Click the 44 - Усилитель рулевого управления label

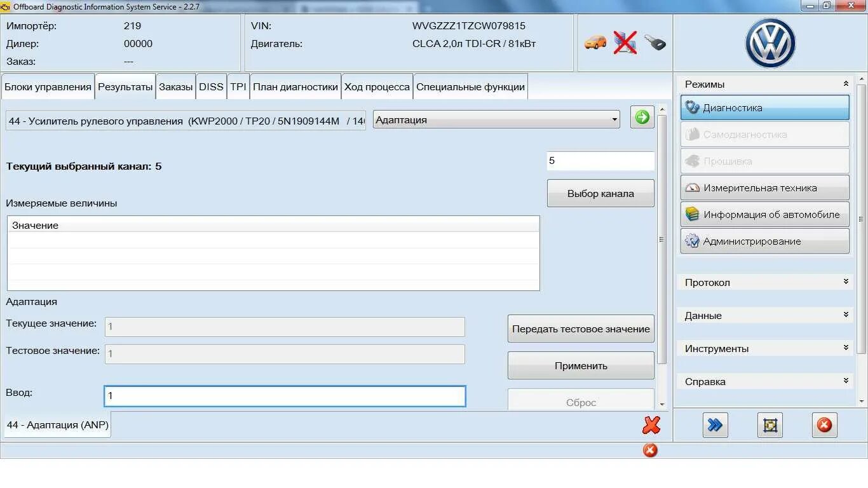coord(186,121)
